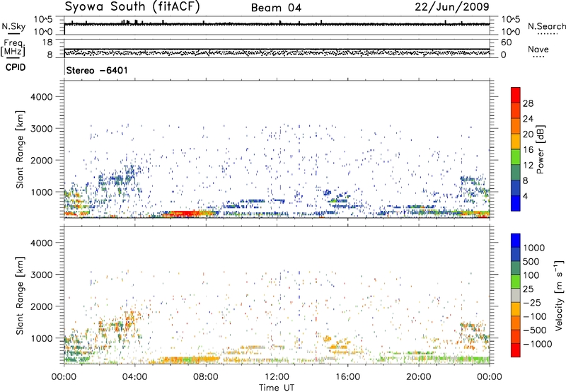Click the "28" tick on the Power colorbar
The image size is (566, 392).
click(x=528, y=103)
